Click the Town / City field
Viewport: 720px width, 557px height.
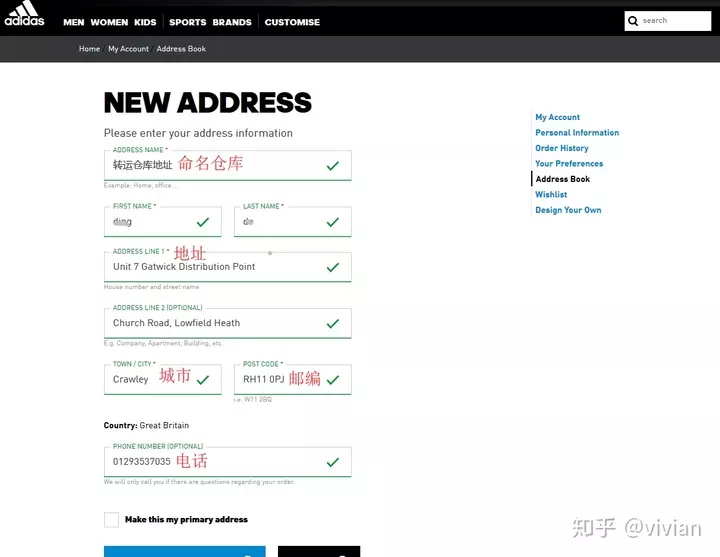163,379
